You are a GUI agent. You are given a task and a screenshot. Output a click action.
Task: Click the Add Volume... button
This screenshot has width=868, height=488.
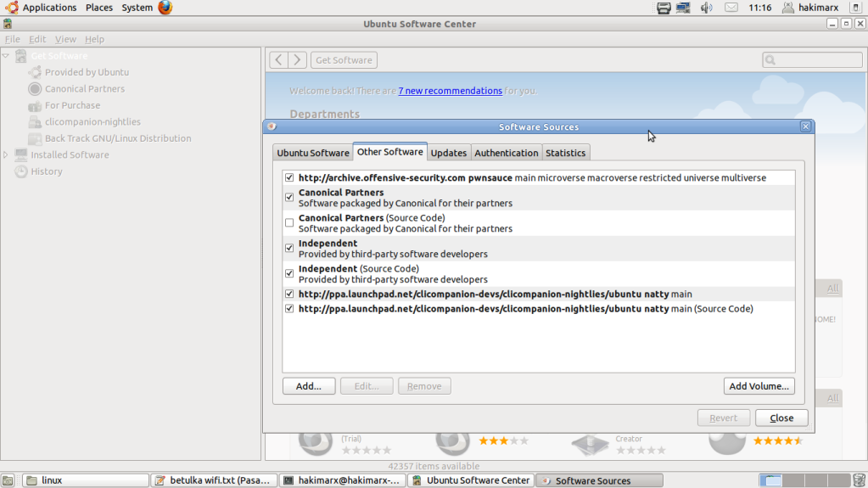click(x=759, y=386)
